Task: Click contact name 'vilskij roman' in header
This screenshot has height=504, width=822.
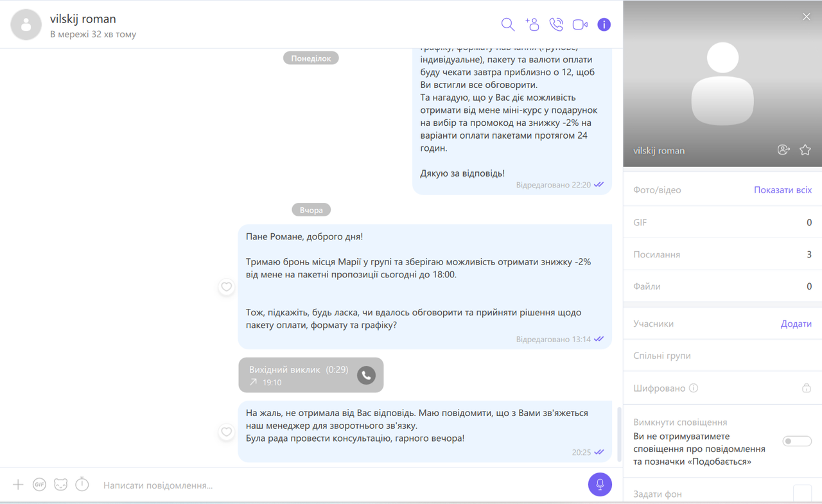Action: tap(83, 19)
